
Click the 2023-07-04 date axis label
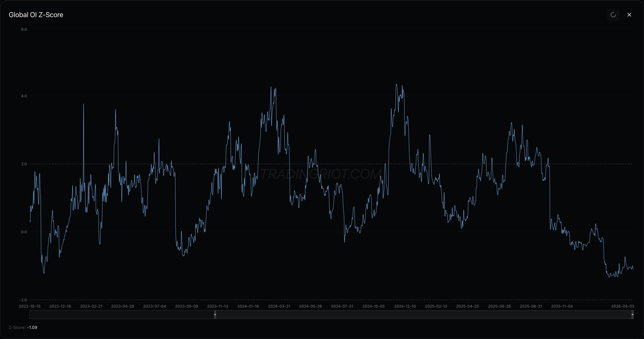(x=154, y=306)
